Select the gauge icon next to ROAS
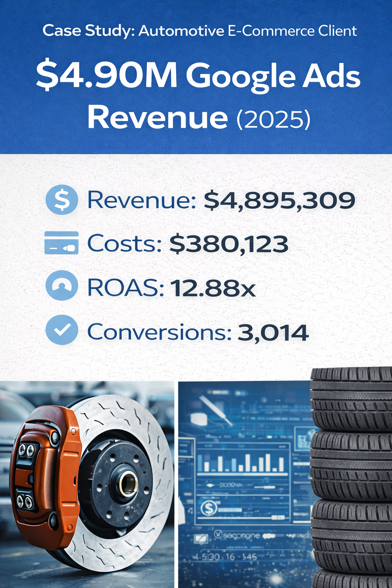The image size is (392, 588). tap(62, 286)
